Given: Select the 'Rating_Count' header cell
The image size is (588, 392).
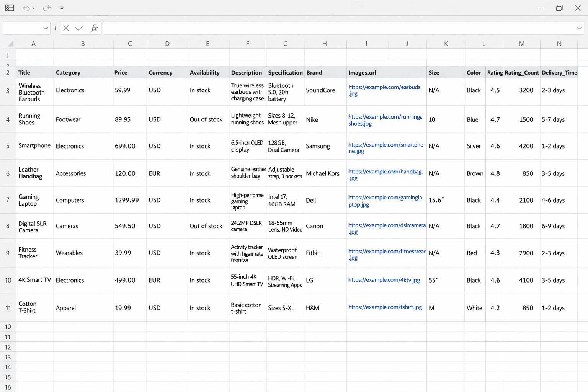Looking at the screenshot, I should coord(521,73).
